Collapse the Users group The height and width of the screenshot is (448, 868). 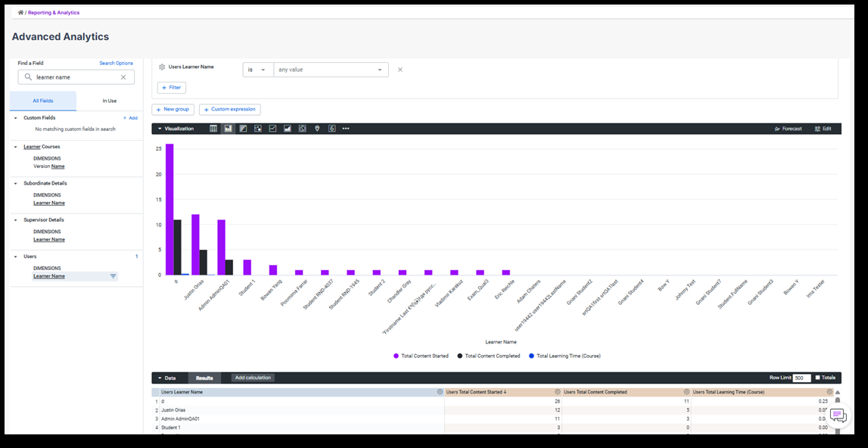click(15, 257)
